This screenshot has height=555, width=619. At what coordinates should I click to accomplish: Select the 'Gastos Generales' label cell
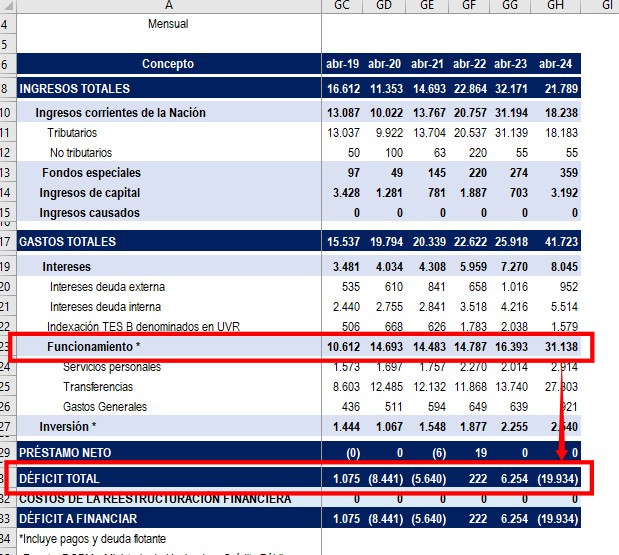click(169, 407)
